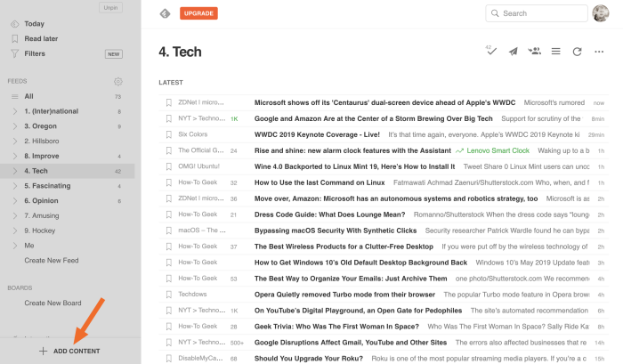Screen dimensions: 623x364
Task: Bookmark the Microsoft Centaurus article
Action: click(x=169, y=102)
